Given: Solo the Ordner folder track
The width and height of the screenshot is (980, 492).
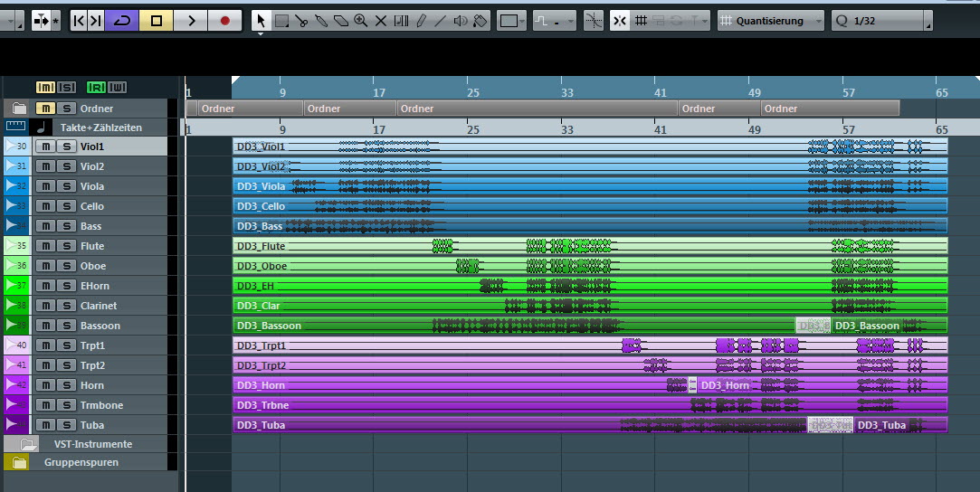Looking at the screenshot, I should pyautogui.click(x=66, y=108).
